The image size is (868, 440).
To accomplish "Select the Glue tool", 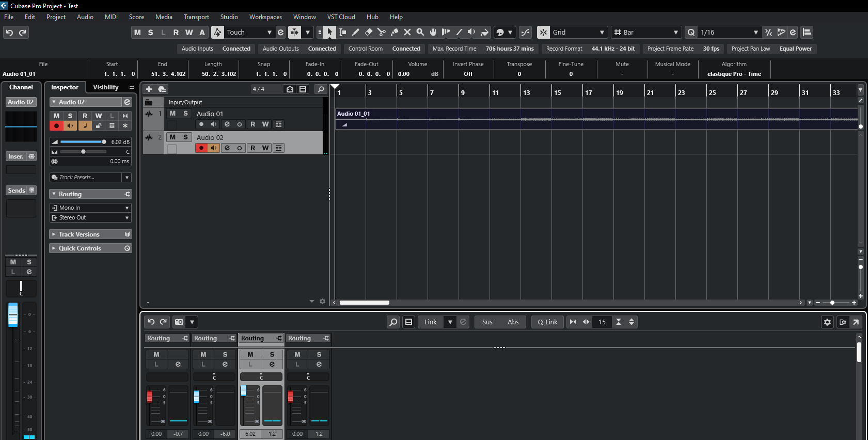I will click(x=394, y=32).
